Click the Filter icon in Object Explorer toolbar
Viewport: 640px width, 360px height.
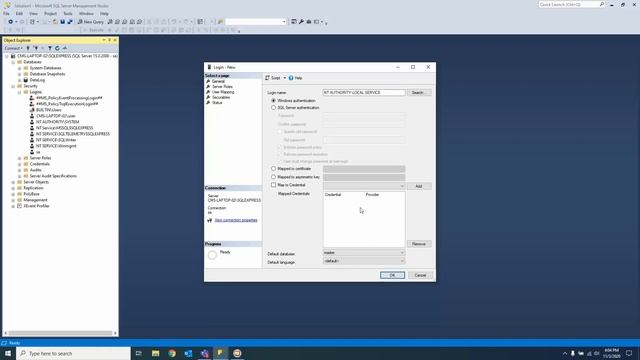tap(50, 48)
